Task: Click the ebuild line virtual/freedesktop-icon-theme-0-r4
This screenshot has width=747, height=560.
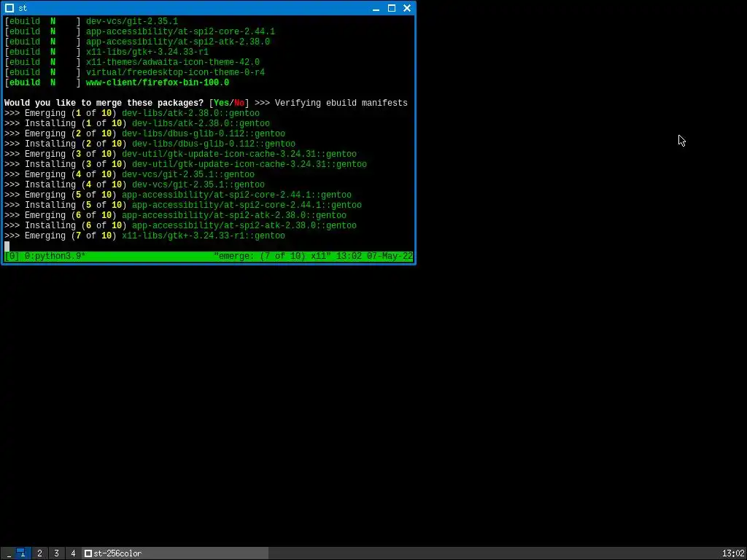Action: pos(134,72)
